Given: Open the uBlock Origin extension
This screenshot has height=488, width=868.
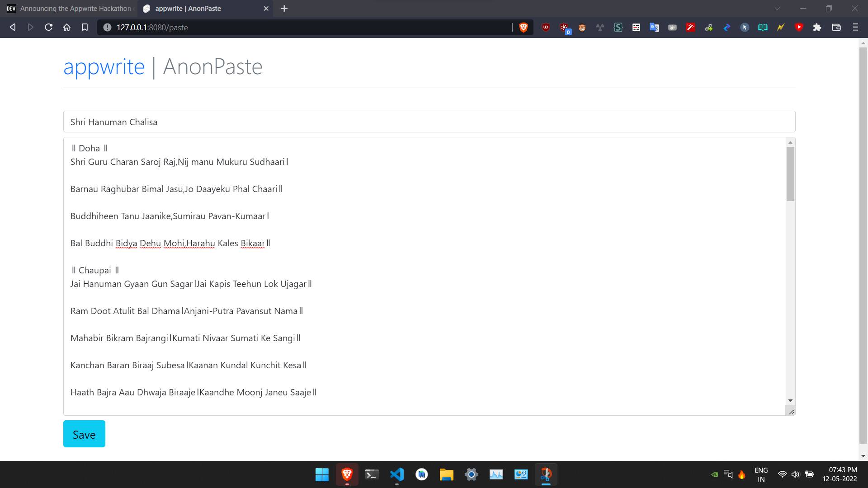Looking at the screenshot, I should (x=546, y=27).
